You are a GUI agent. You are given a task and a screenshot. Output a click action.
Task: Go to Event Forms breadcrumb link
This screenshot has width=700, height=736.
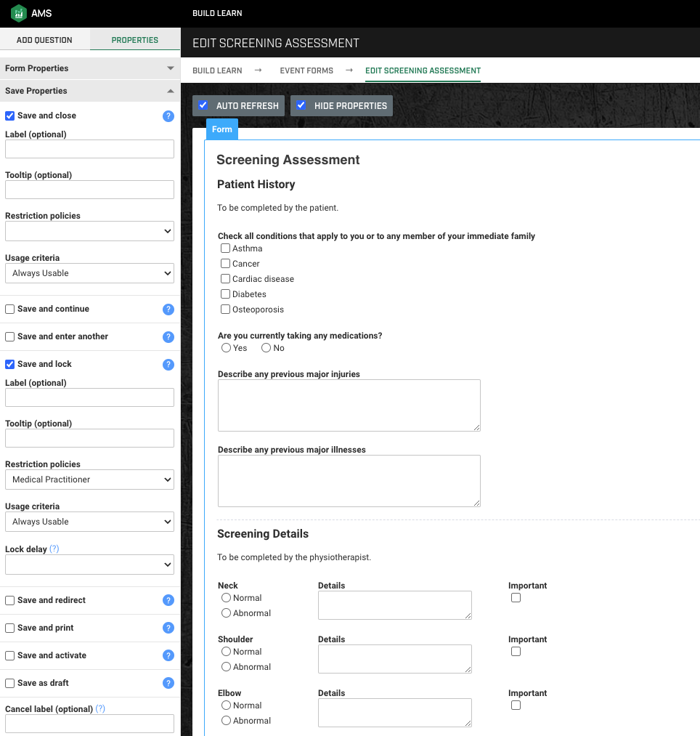(x=306, y=71)
